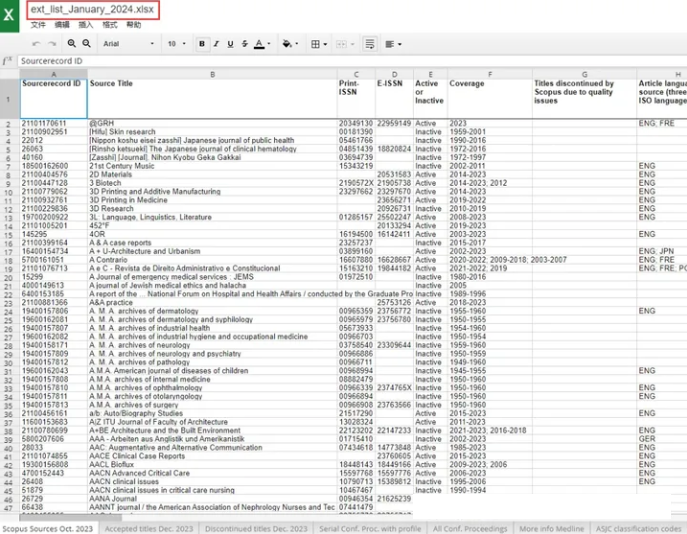Click AACN Advanced Critical Care cell
This screenshot has height=534, width=687.
pos(212,473)
